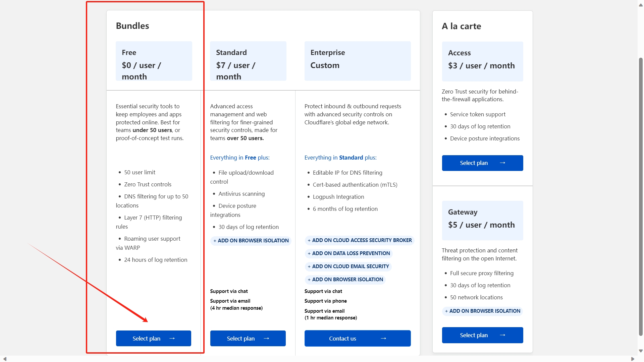The width and height of the screenshot is (644, 362).
Task: Expand Gateway's Add On Browser Isolation
Action: (482, 311)
